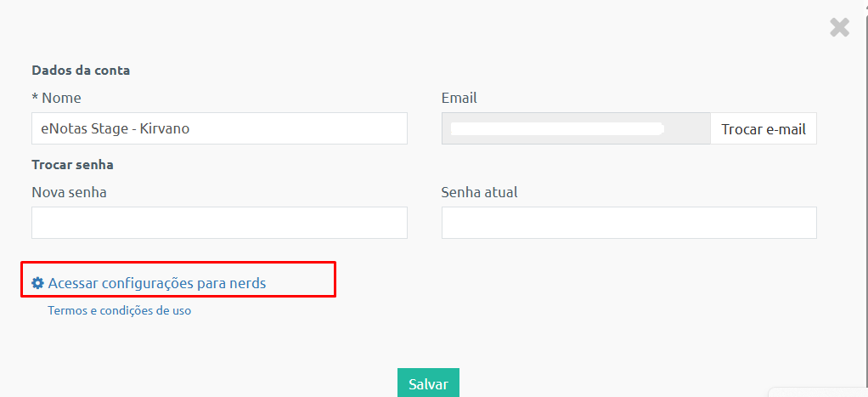868x397 pixels.
Task: Open Acessar configurações para nerds link
Action: 157,283
